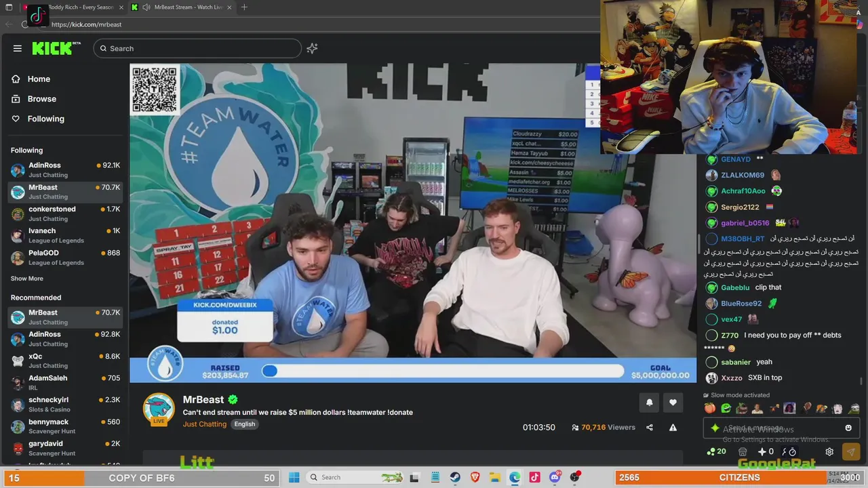Insert the green laughing Kick emote
Viewport: 868px width, 488px height.
click(726, 408)
